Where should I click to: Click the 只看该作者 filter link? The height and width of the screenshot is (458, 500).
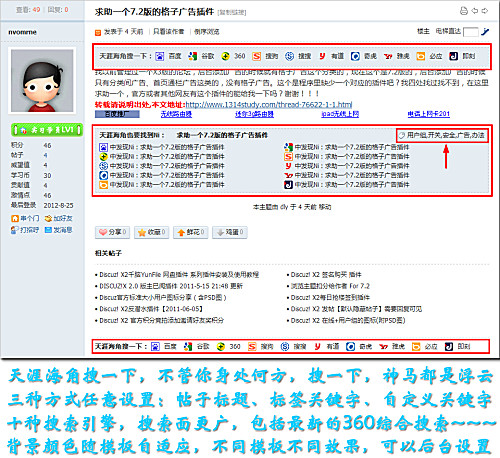[168, 32]
